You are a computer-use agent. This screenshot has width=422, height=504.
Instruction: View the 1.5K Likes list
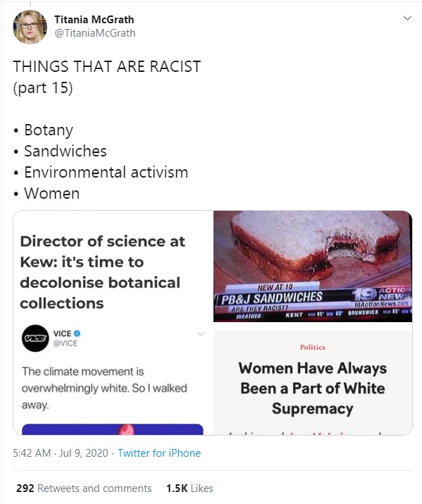190,488
